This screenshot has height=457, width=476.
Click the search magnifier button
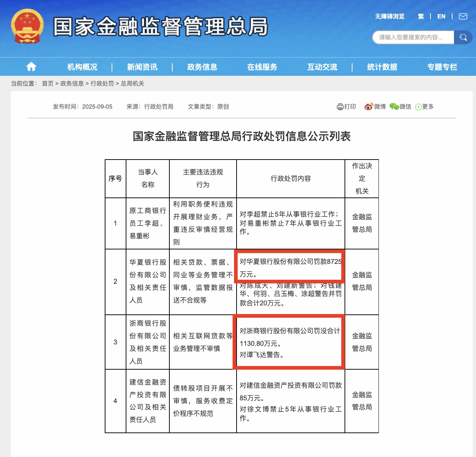463,37
